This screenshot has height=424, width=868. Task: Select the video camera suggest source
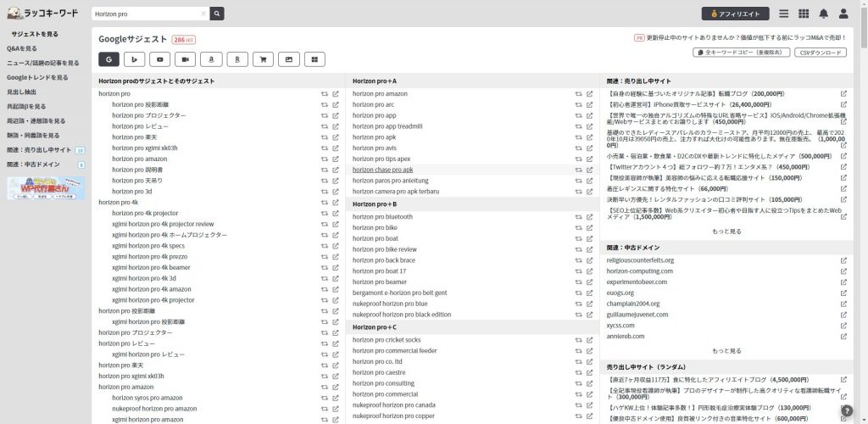tap(186, 59)
